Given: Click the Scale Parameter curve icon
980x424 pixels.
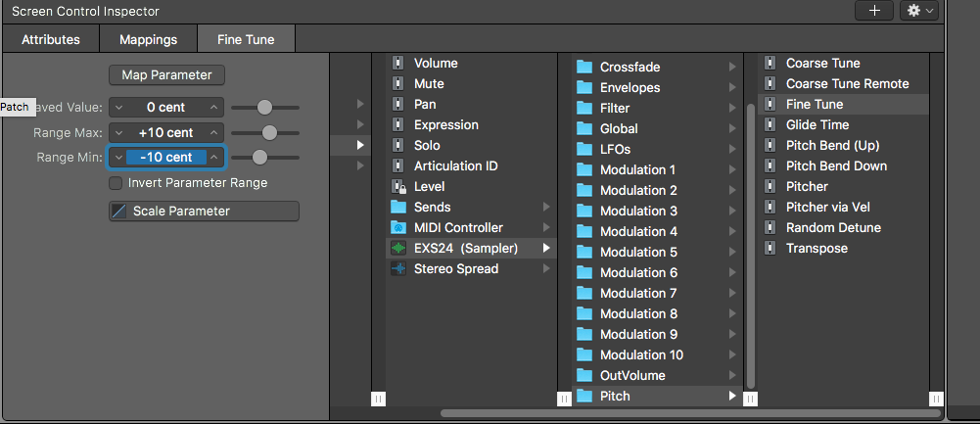Looking at the screenshot, I should coord(118,212).
